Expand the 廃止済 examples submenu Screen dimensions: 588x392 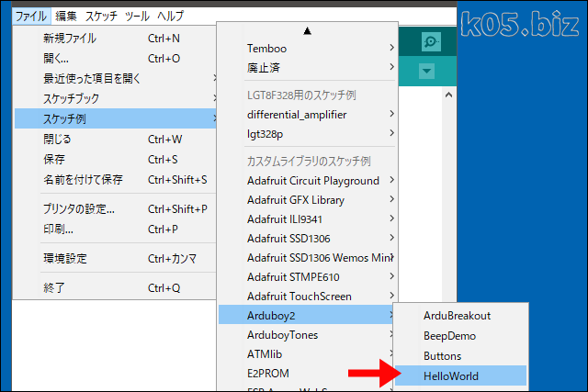(308, 68)
